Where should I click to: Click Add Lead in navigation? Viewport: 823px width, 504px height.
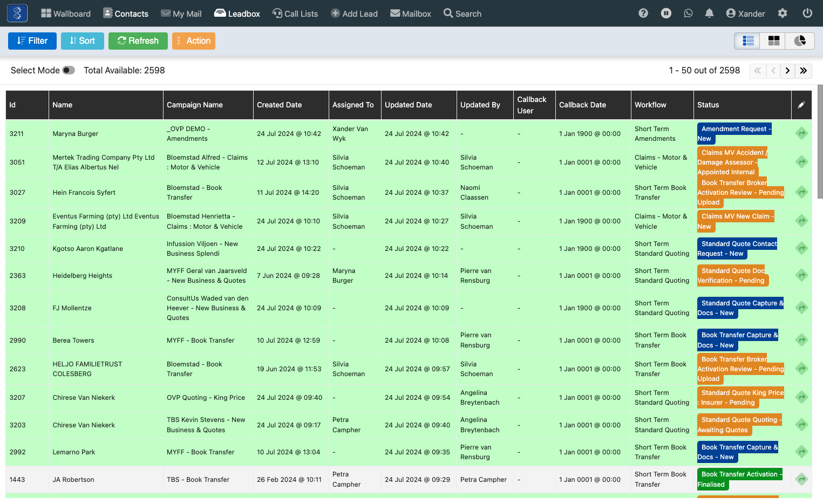354,13
